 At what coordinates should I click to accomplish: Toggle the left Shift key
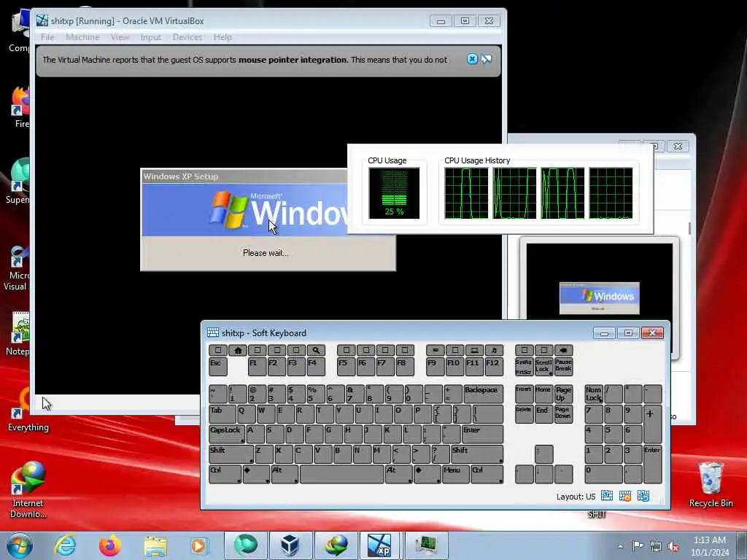[231, 454]
